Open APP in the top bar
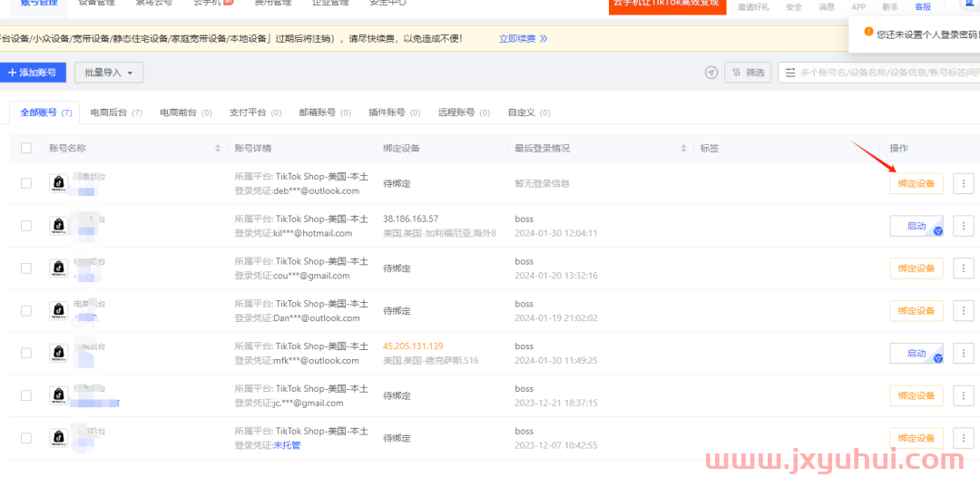The image size is (980, 487). point(858,7)
